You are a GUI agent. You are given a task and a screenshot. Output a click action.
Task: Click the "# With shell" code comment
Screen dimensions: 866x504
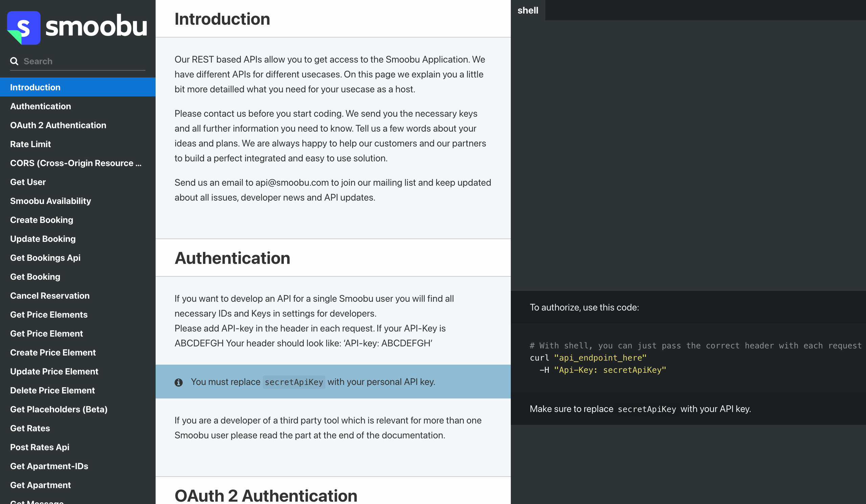tap(696, 346)
